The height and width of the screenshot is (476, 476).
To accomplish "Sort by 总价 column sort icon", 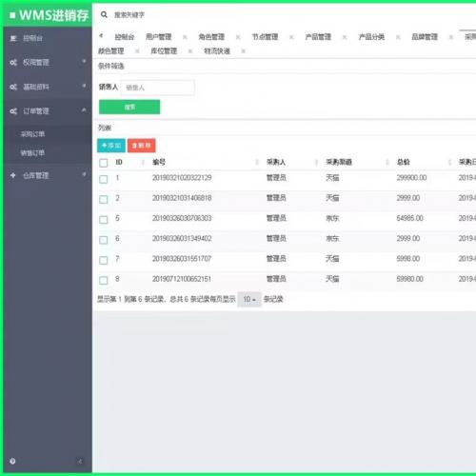I will [x=449, y=163].
